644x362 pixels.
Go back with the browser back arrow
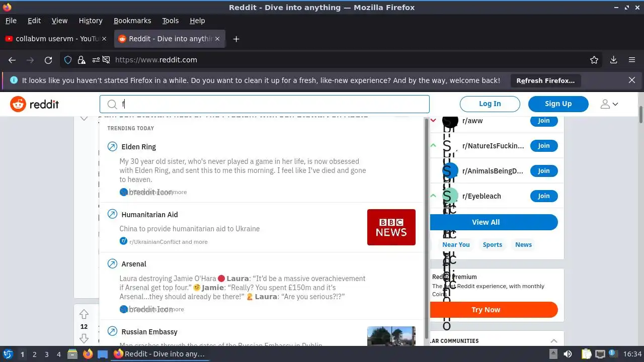[x=12, y=60]
